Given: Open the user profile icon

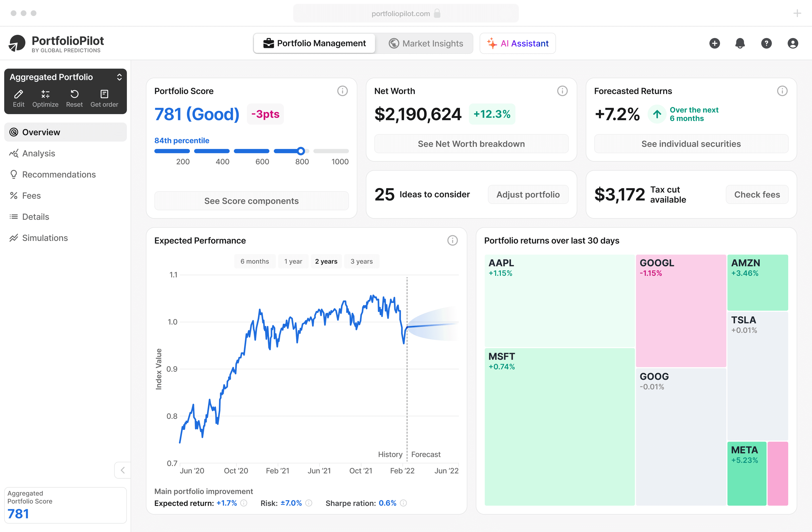Looking at the screenshot, I should (793, 43).
